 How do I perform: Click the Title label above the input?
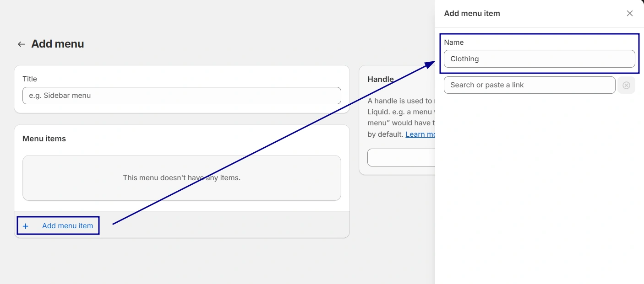coord(30,79)
